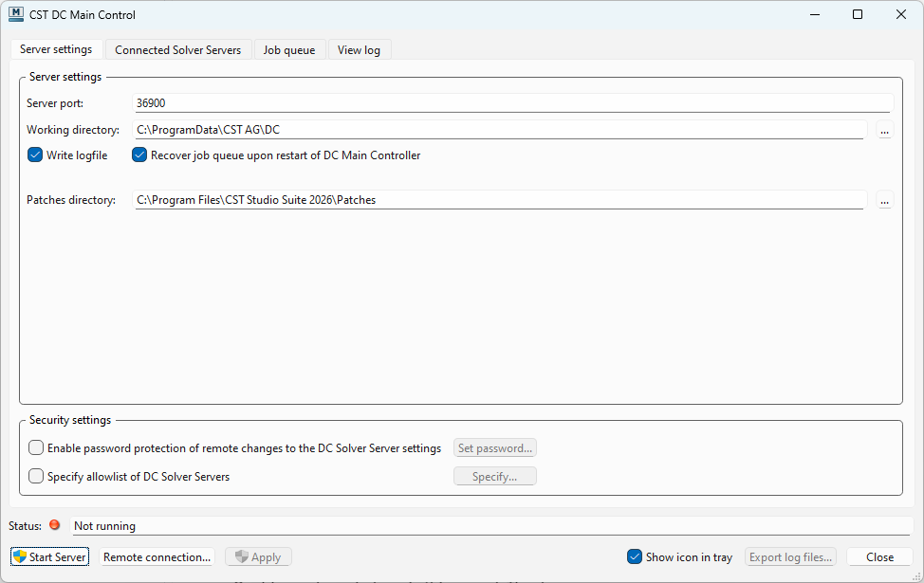Image resolution: width=924 pixels, height=583 pixels.
Task: Uncheck Show icon in tray
Action: 635,557
